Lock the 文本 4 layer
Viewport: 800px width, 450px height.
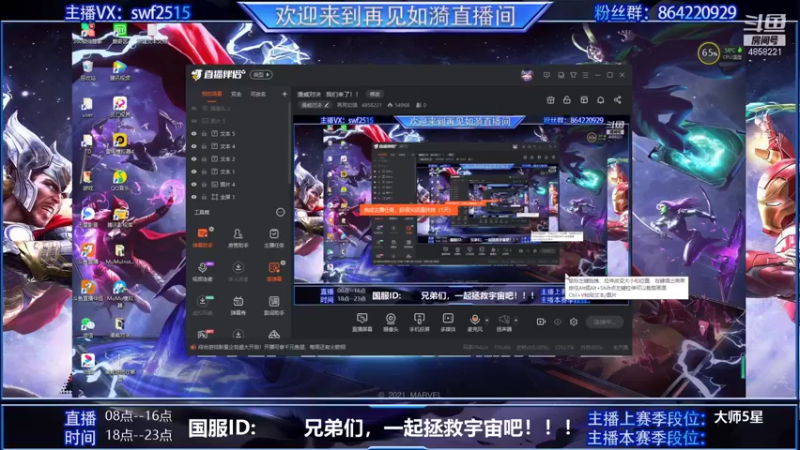[x=204, y=146]
